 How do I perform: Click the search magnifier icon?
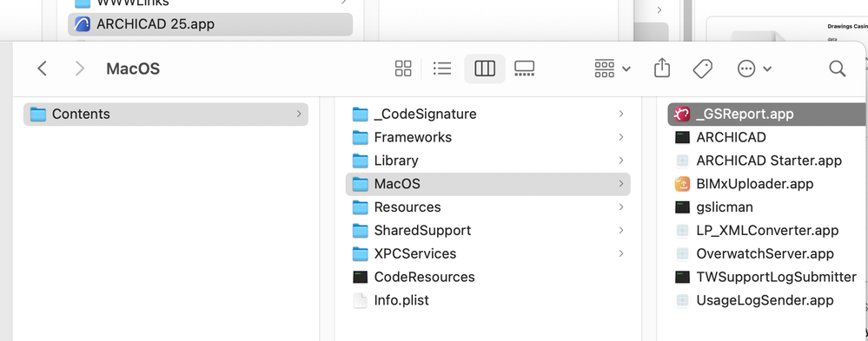(837, 69)
